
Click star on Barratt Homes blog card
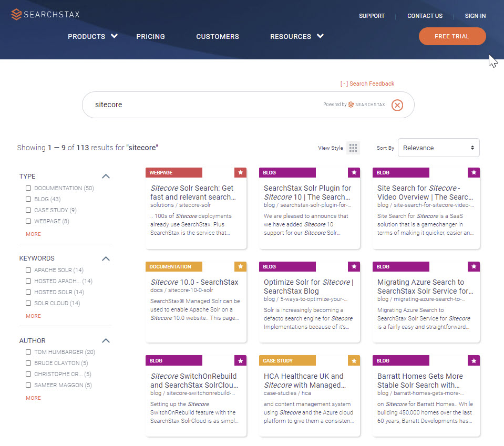click(474, 360)
